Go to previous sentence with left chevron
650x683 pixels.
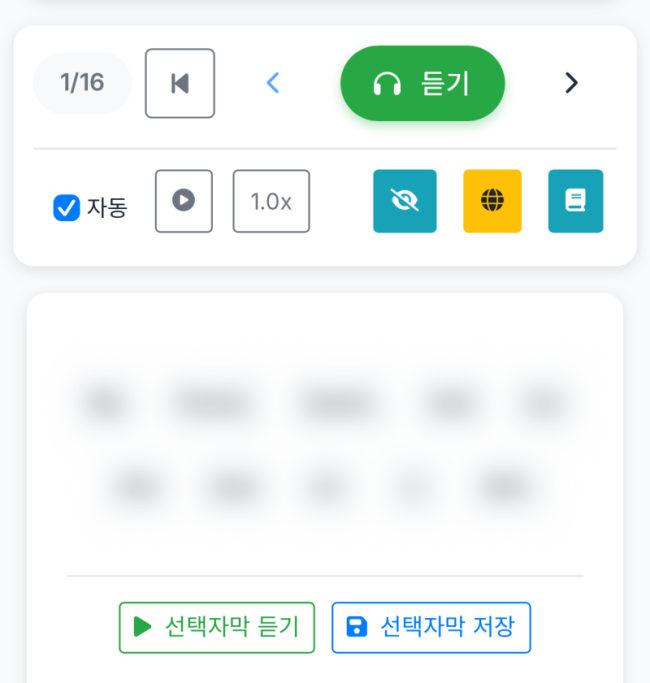[273, 83]
